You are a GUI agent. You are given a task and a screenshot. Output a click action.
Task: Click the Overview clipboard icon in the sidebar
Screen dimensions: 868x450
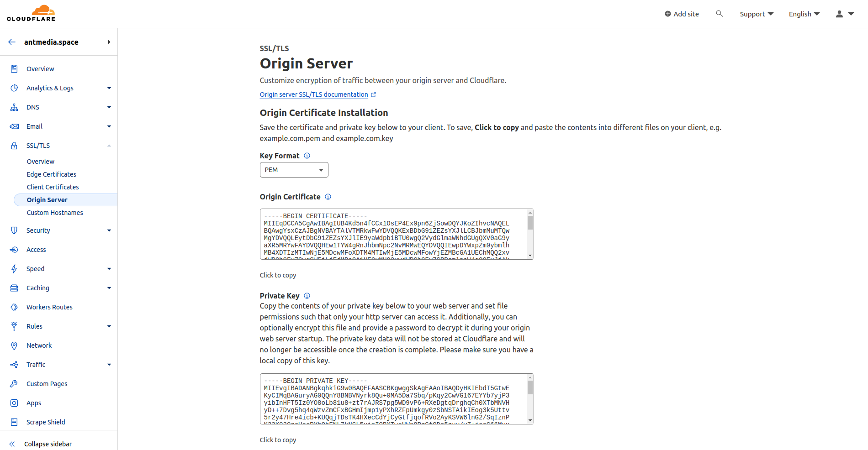click(14, 69)
